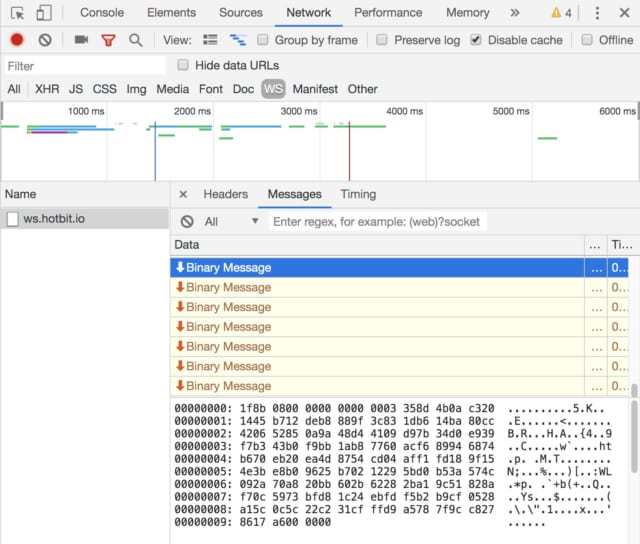
Task: Open the Memory tab
Action: 468,13
